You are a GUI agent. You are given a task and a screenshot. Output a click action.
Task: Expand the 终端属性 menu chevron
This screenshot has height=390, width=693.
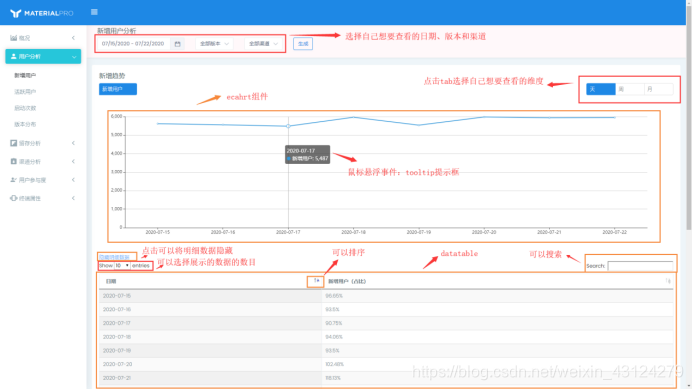click(73, 198)
